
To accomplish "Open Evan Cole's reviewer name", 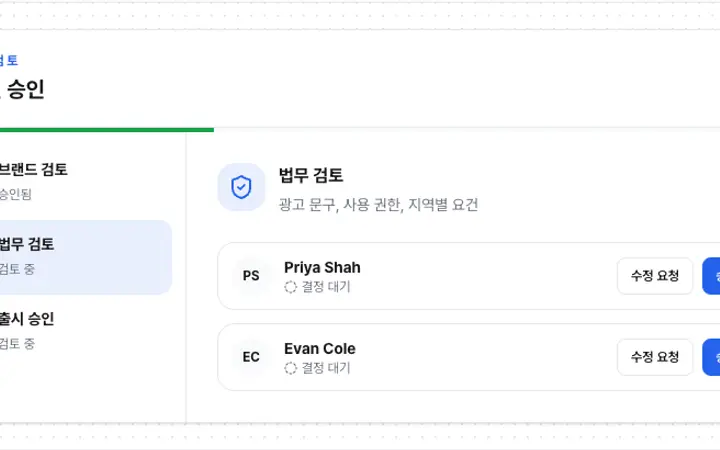I will [x=320, y=349].
